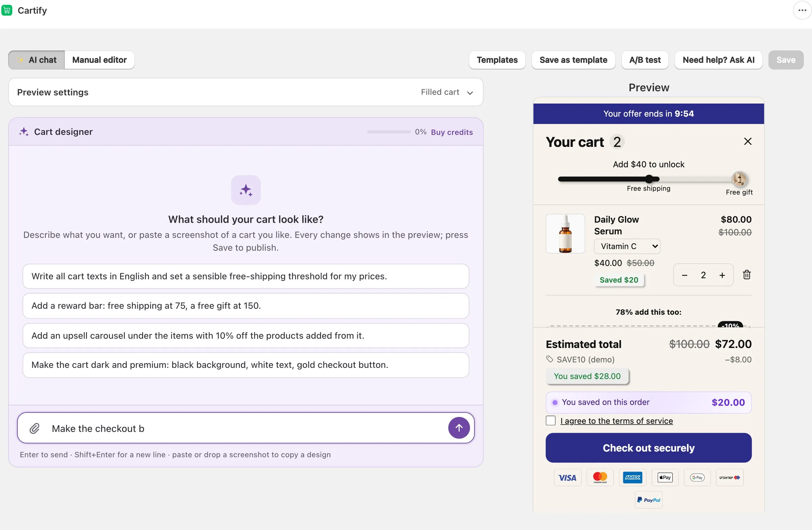This screenshot has width=812, height=530.
Task: Click the Cart designer sparkle icon
Action: [24, 132]
